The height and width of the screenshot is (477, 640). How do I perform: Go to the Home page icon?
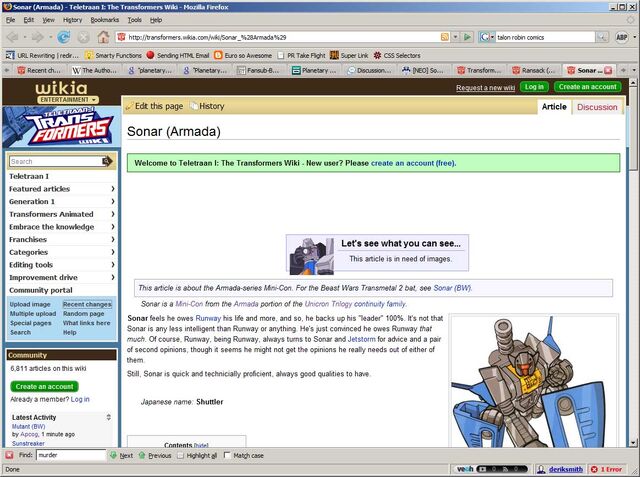[x=103, y=37]
